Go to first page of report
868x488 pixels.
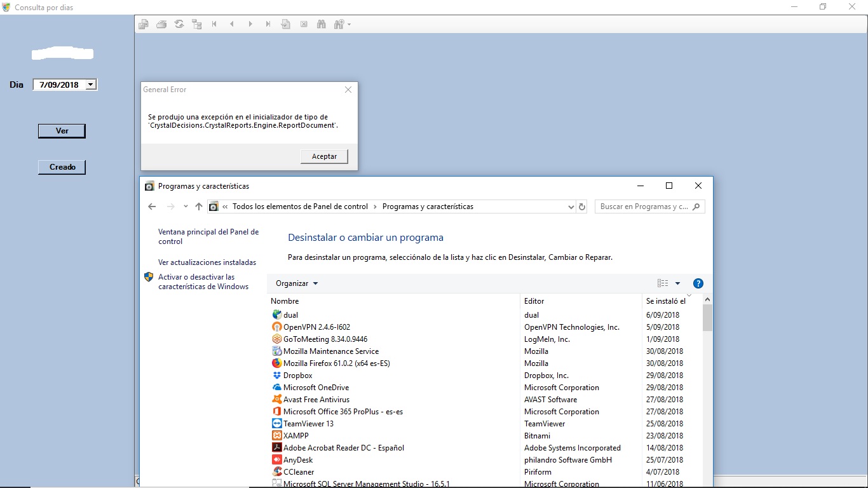tap(215, 24)
